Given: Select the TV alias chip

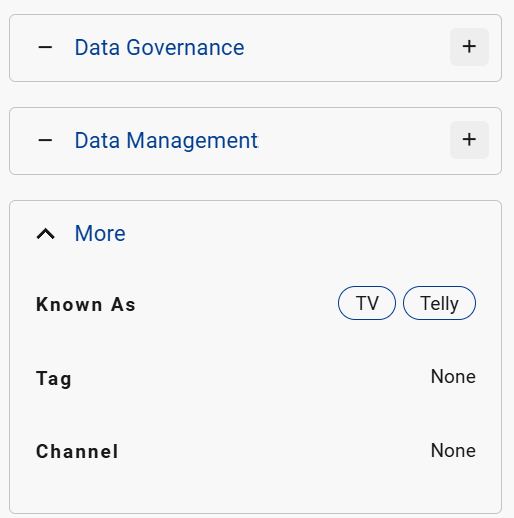Looking at the screenshot, I should pyautogui.click(x=367, y=303).
